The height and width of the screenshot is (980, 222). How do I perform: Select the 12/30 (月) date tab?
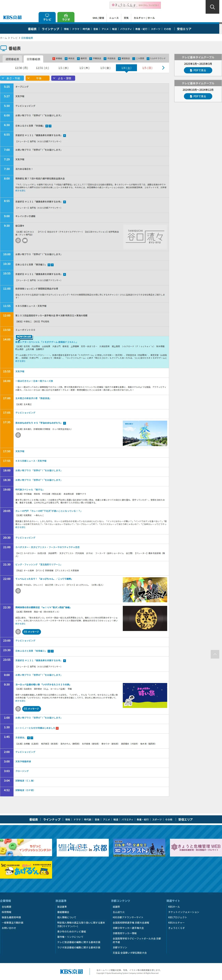pos(21,68)
